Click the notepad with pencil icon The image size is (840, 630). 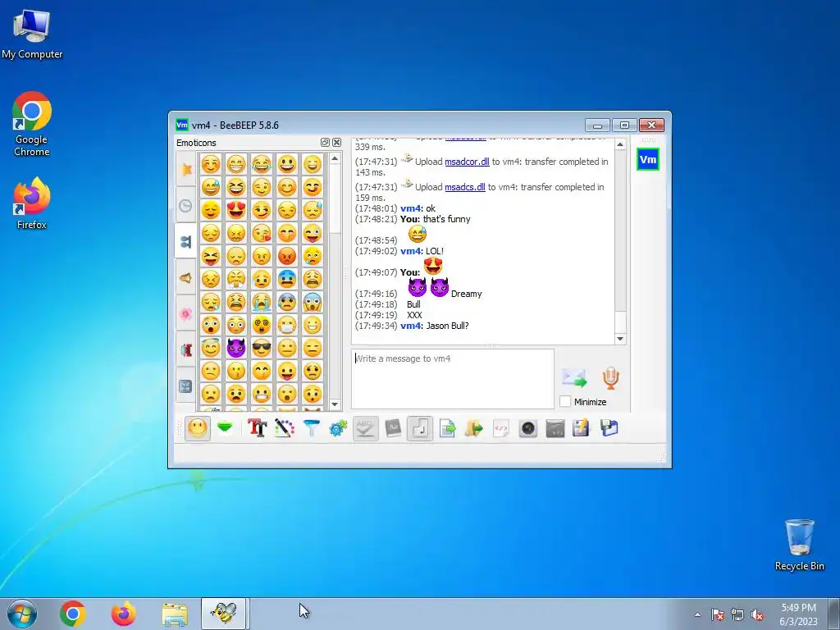tap(582, 428)
